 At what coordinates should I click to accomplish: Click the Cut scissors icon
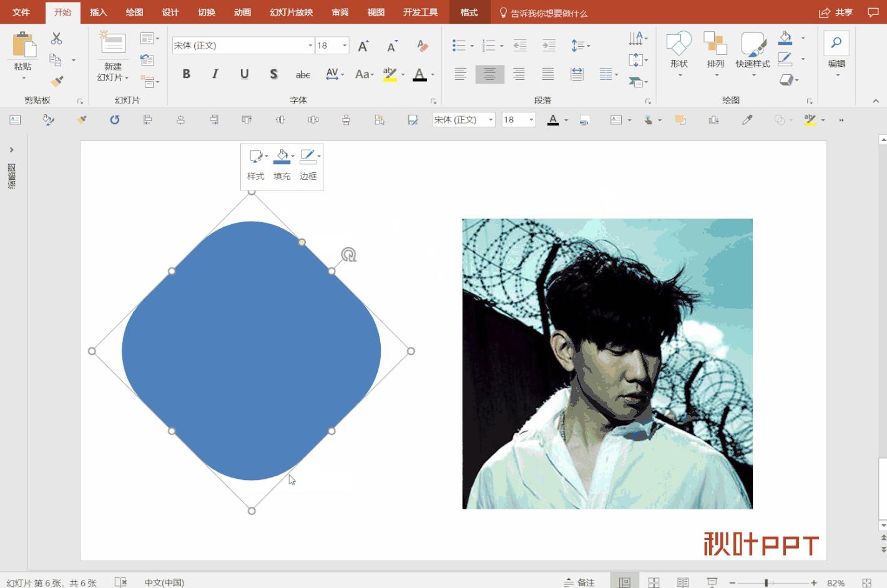[x=57, y=39]
